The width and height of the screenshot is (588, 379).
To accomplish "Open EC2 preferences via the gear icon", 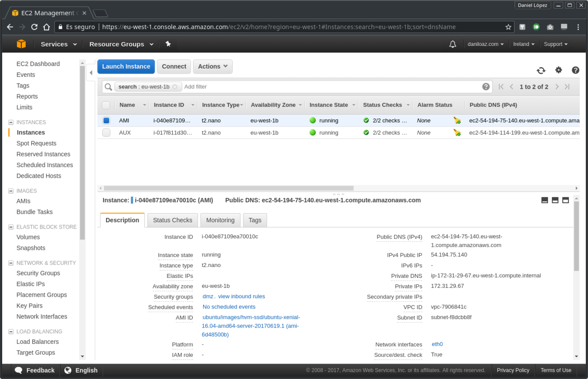I will pos(559,70).
